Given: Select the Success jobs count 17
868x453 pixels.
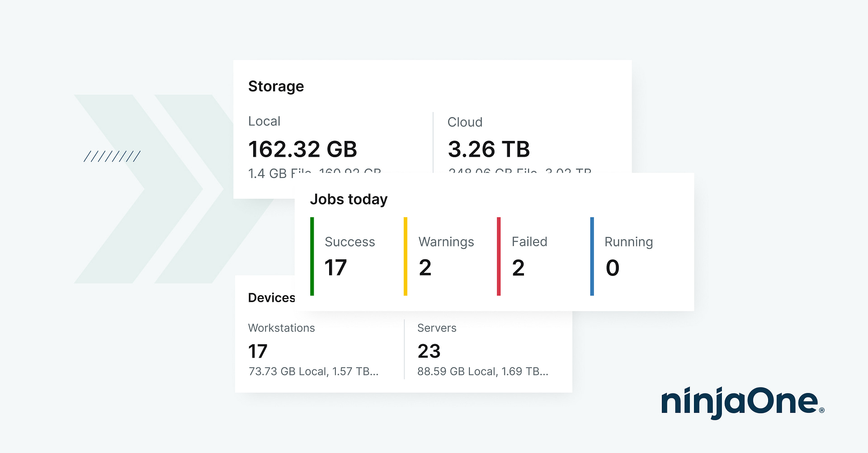Looking at the screenshot, I should (335, 268).
